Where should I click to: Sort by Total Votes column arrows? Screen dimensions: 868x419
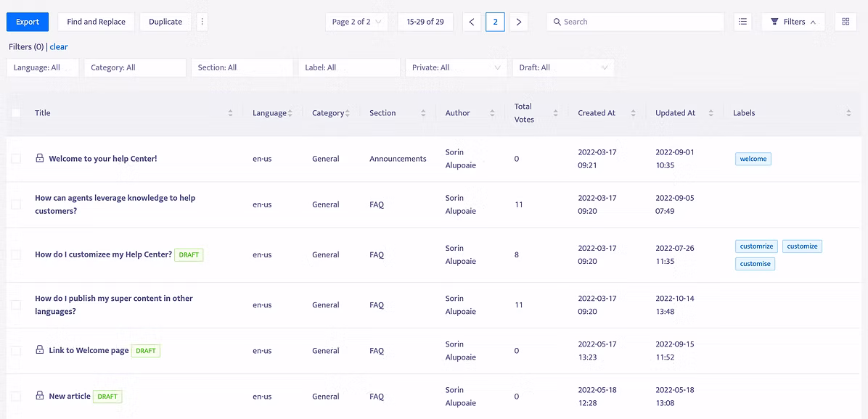[x=555, y=113]
